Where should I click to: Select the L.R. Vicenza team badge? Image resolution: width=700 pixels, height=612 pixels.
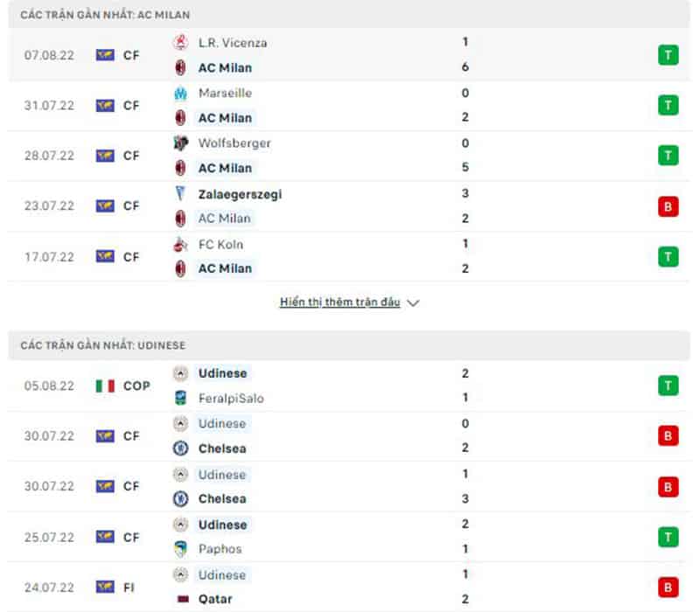click(181, 42)
